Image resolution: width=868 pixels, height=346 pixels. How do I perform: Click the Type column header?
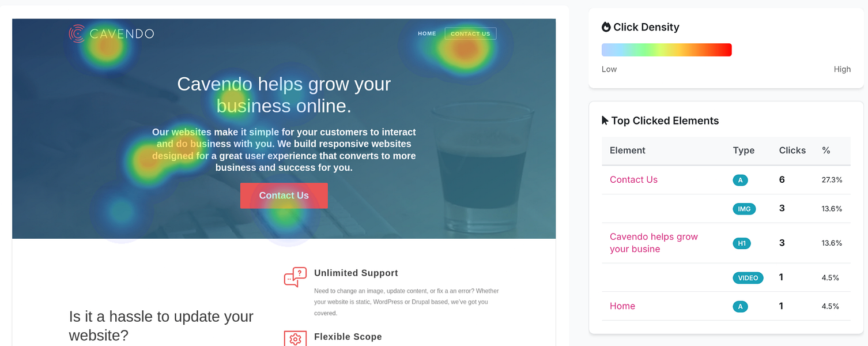pyautogui.click(x=744, y=151)
